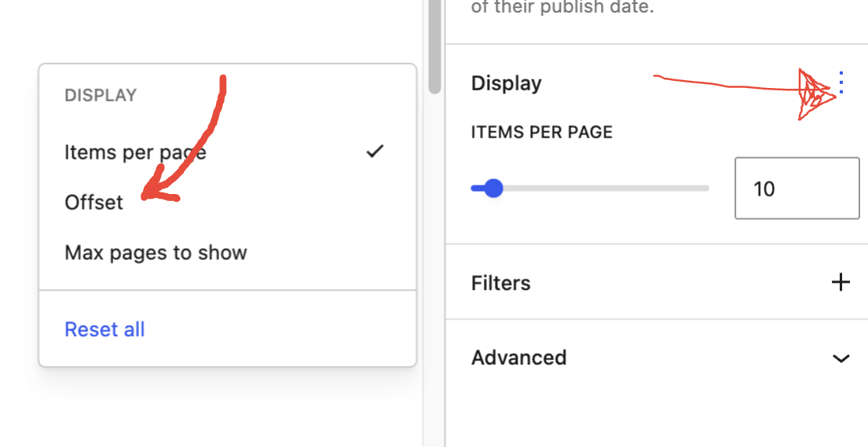
Task: Open the Display options three-dot menu
Action: coord(841,82)
